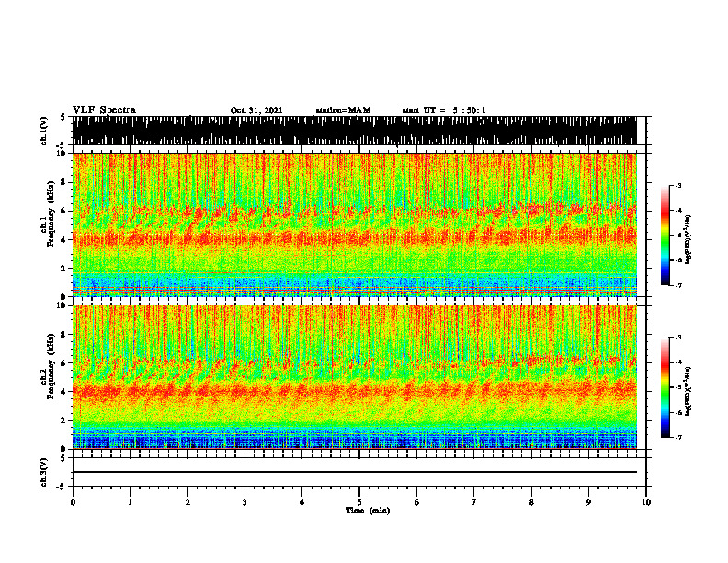Click the "start UT = 5 : 50: 1" text
The height and width of the screenshot is (563, 728).
click(444, 110)
